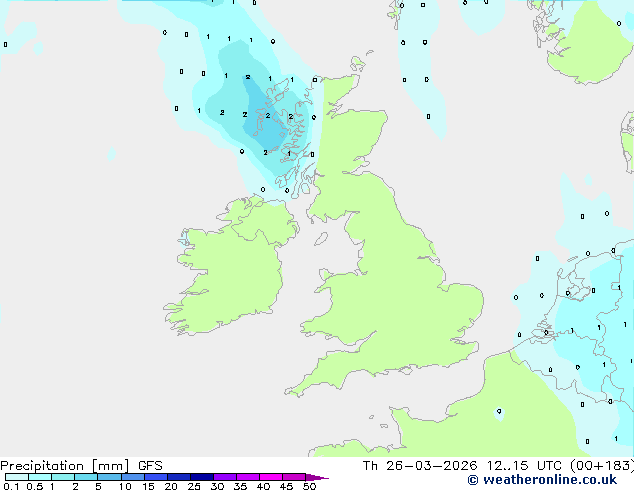The height and width of the screenshot is (490, 634).
Task: Click the '50' legend scale value
Action: point(309,486)
